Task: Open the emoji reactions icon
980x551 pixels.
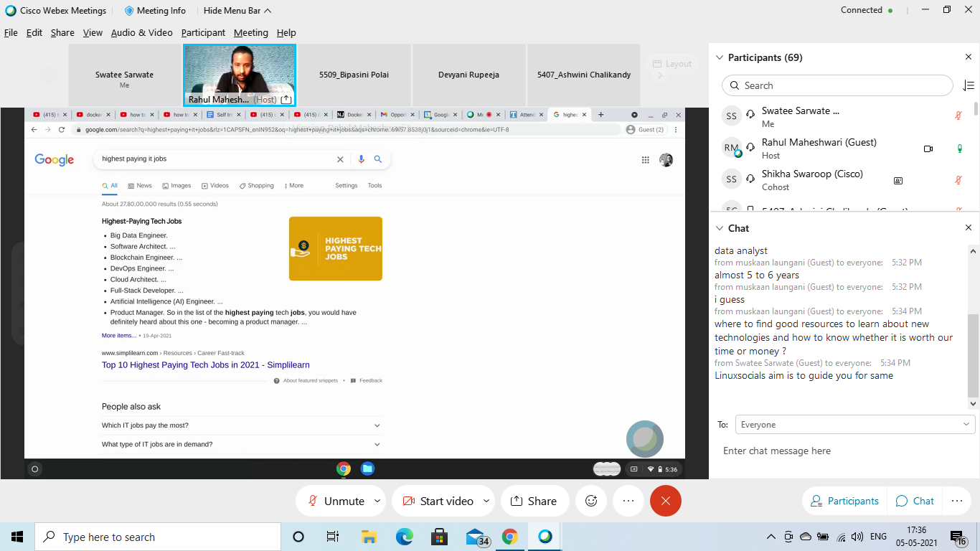Action: (x=590, y=501)
